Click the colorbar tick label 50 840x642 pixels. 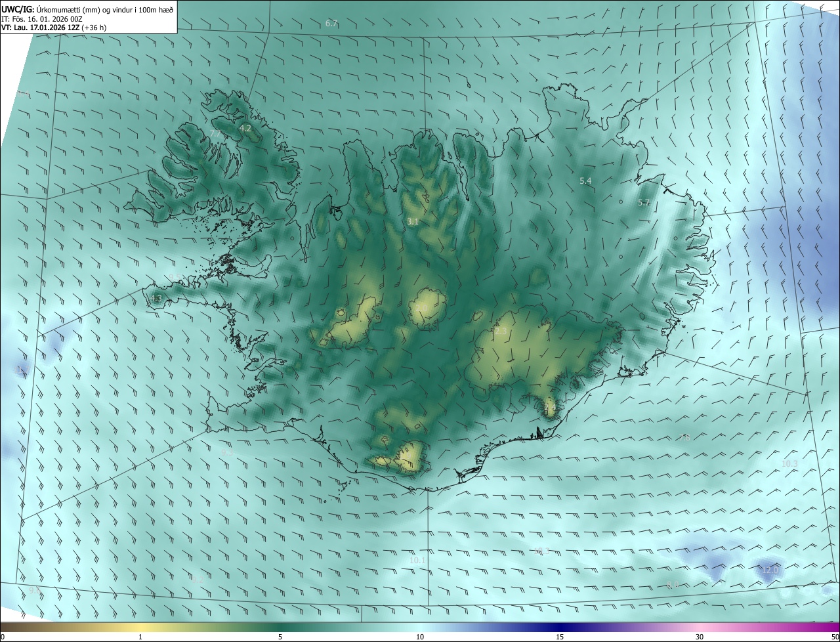click(x=835, y=637)
